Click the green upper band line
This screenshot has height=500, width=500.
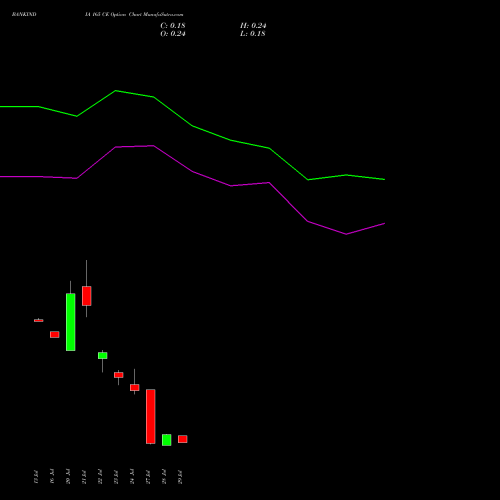(x=192, y=126)
